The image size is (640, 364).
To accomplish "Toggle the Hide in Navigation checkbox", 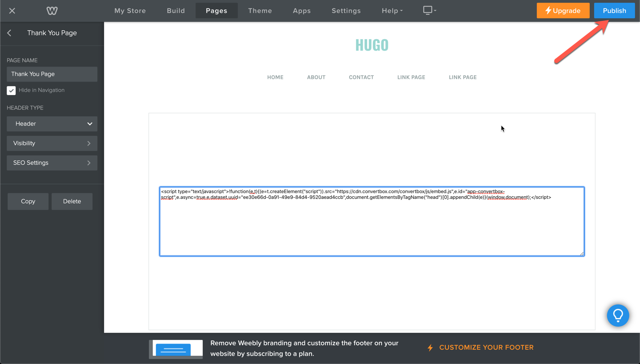I will click(11, 91).
